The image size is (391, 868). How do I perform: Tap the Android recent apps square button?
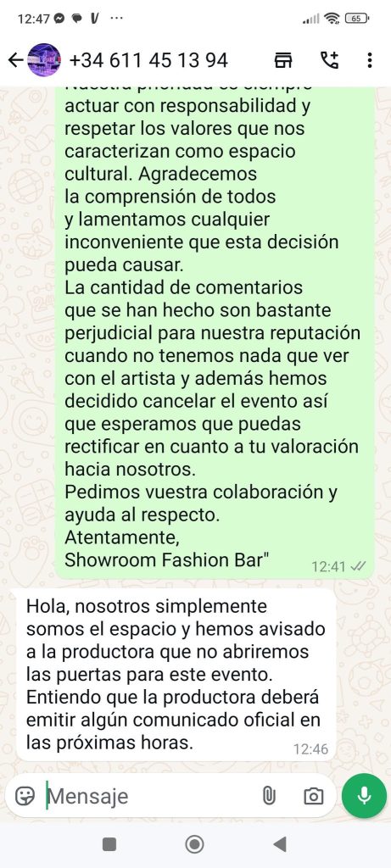(109, 844)
